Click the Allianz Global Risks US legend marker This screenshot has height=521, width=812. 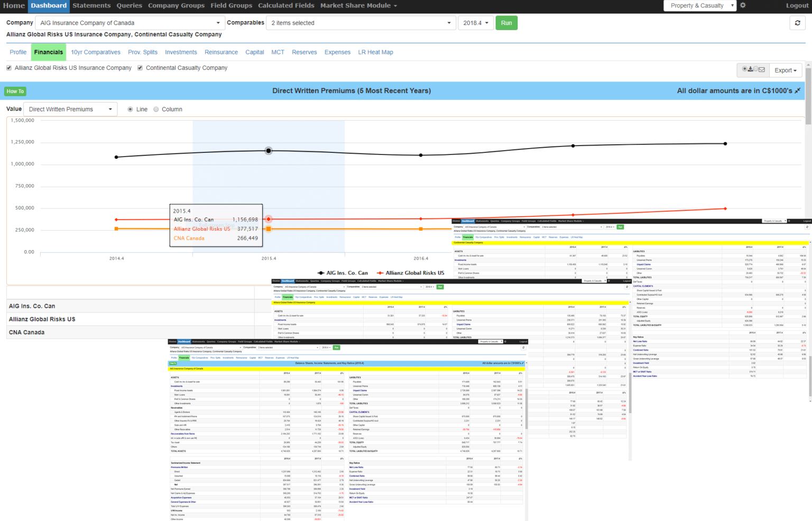(x=380, y=273)
